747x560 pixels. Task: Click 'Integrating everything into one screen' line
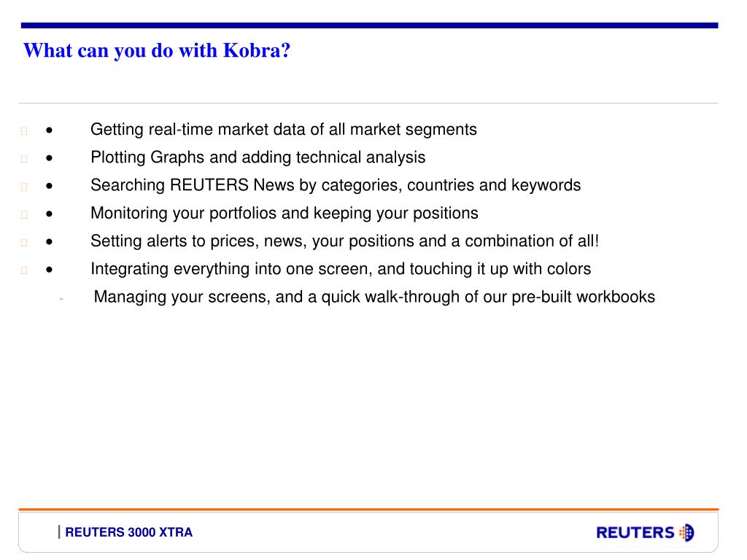pyautogui.click(x=341, y=269)
